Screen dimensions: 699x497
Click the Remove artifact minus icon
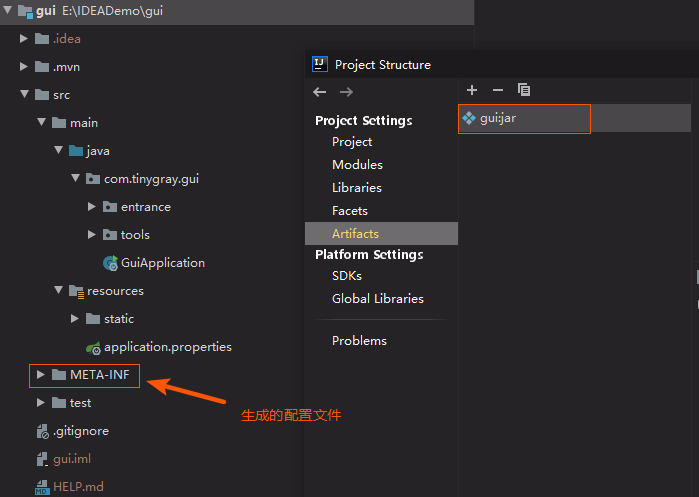click(x=498, y=90)
